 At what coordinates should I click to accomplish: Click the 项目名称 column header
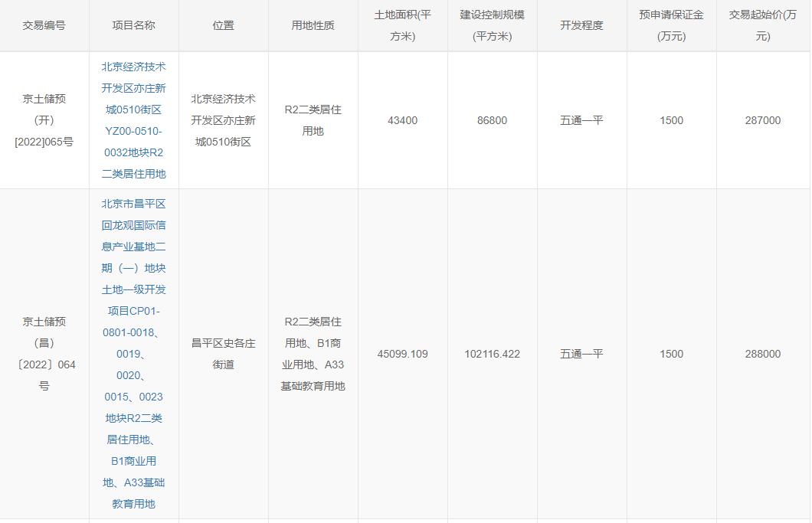(134, 25)
